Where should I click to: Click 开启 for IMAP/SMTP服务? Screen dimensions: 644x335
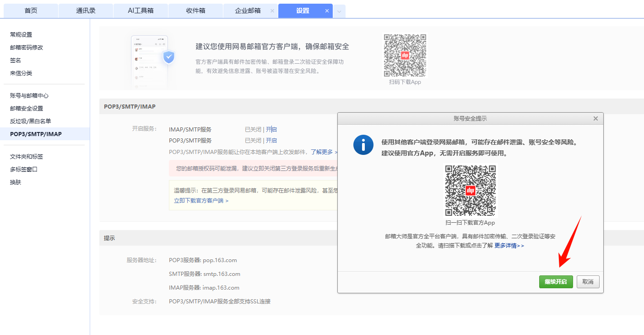(271, 129)
